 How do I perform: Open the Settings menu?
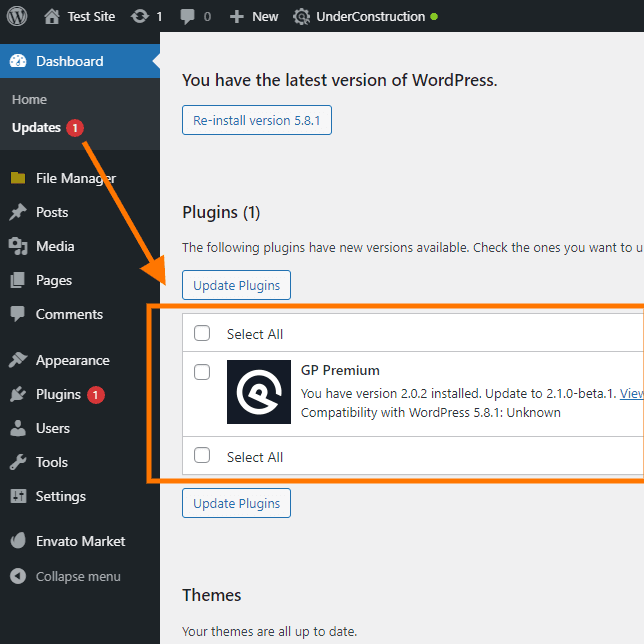point(61,496)
